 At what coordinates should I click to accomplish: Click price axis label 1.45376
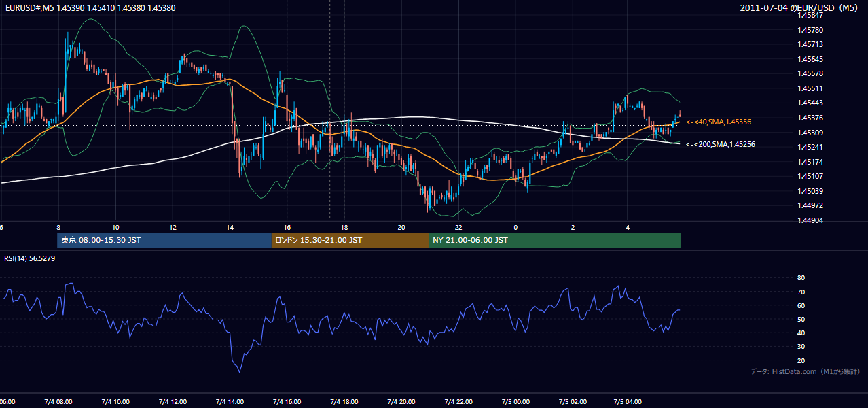click(810, 118)
